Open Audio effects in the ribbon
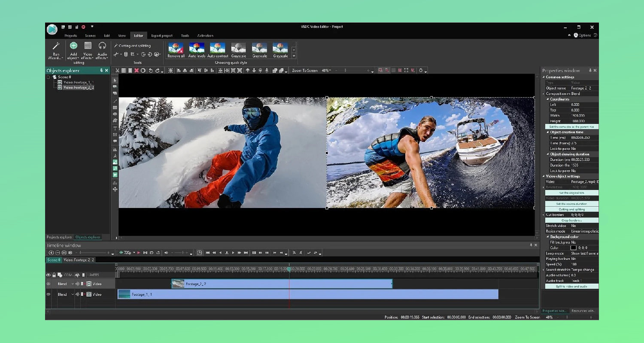The width and height of the screenshot is (644, 343). point(102,51)
